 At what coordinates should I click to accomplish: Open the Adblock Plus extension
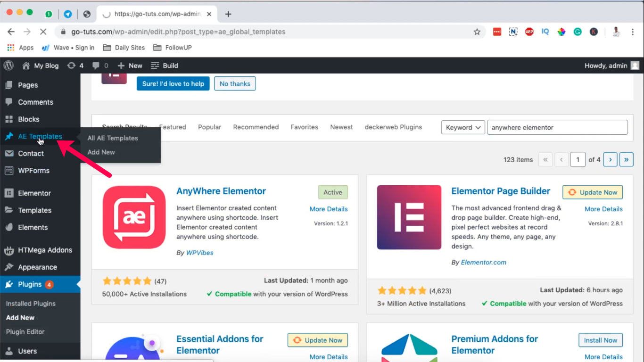529,32
